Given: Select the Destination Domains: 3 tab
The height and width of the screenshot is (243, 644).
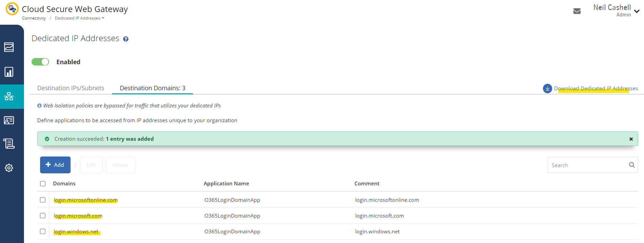Looking at the screenshot, I should pyautogui.click(x=152, y=88).
